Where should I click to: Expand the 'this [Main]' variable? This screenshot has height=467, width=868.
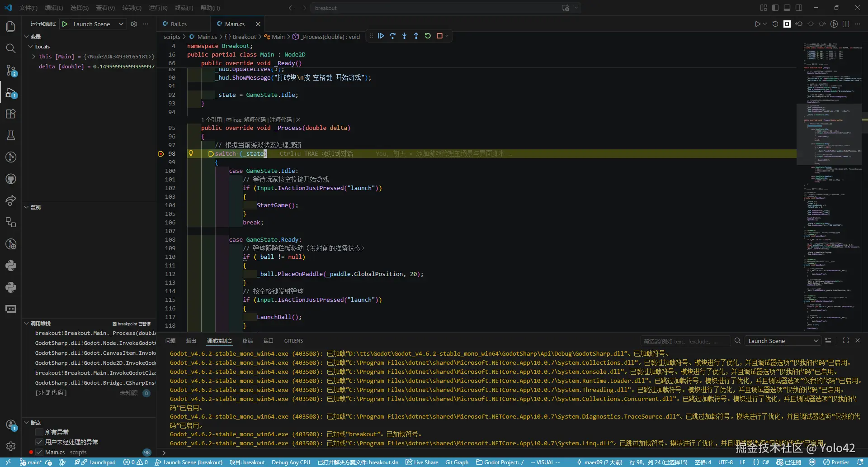click(34, 57)
